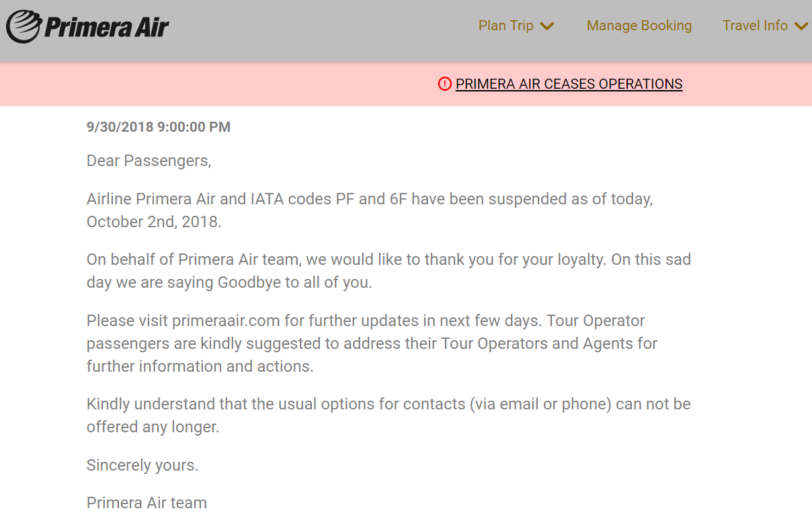The height and width of the screenshot is (519, 812).
Task: Click the "Dear Passengers," greeting line
Action: pos(149,161)
